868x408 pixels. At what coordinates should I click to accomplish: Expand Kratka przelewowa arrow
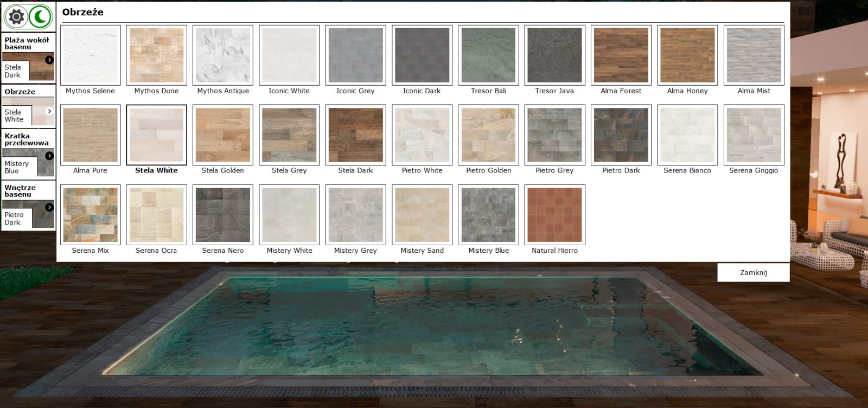pyautogui.click(x=49, y=156)
